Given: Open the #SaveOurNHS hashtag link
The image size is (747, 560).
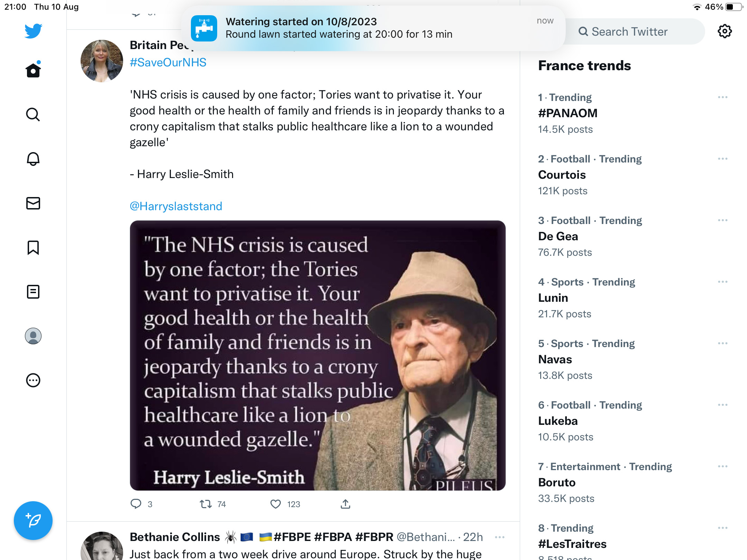Looking at the screenshot, I should [168, 63].
